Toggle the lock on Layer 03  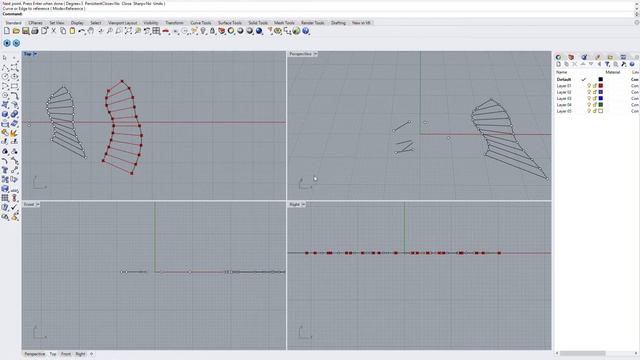595,98
